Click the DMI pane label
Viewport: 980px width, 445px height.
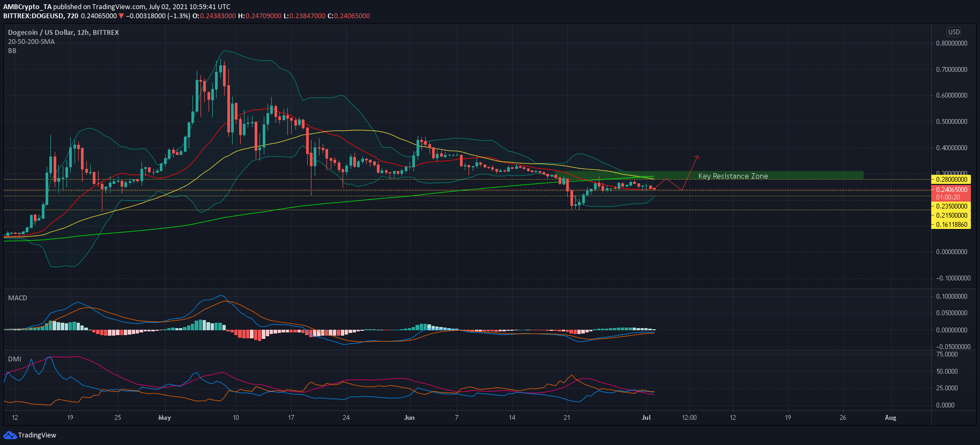(x=14, y=359)
